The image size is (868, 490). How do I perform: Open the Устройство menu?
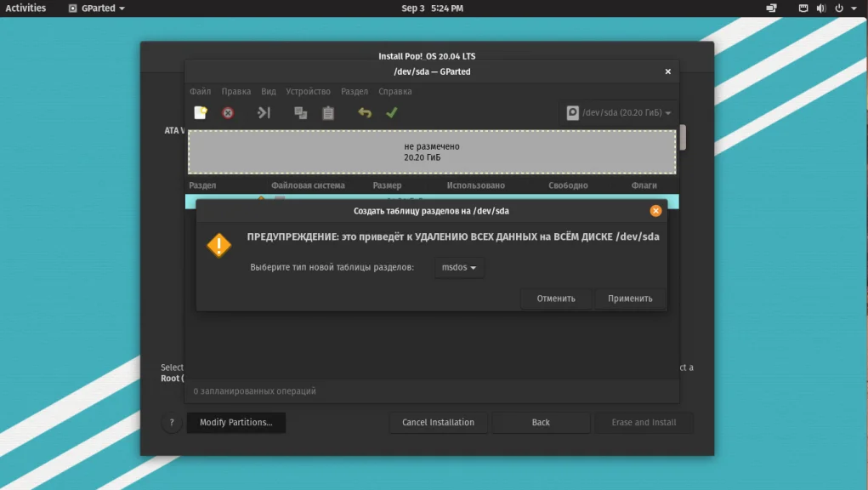[308, 91]
